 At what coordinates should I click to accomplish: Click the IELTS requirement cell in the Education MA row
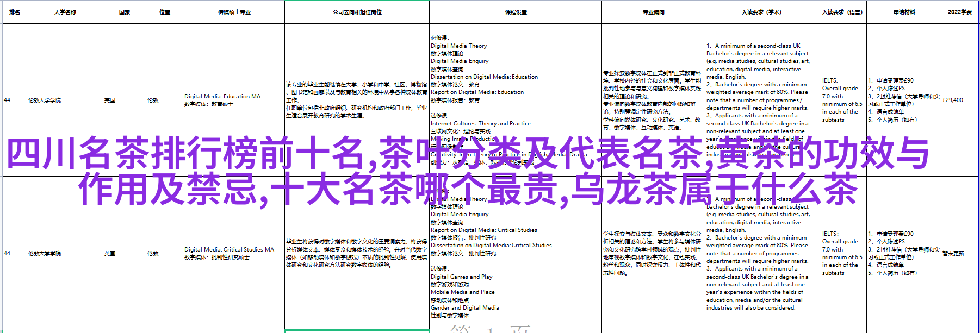[842, 100]
